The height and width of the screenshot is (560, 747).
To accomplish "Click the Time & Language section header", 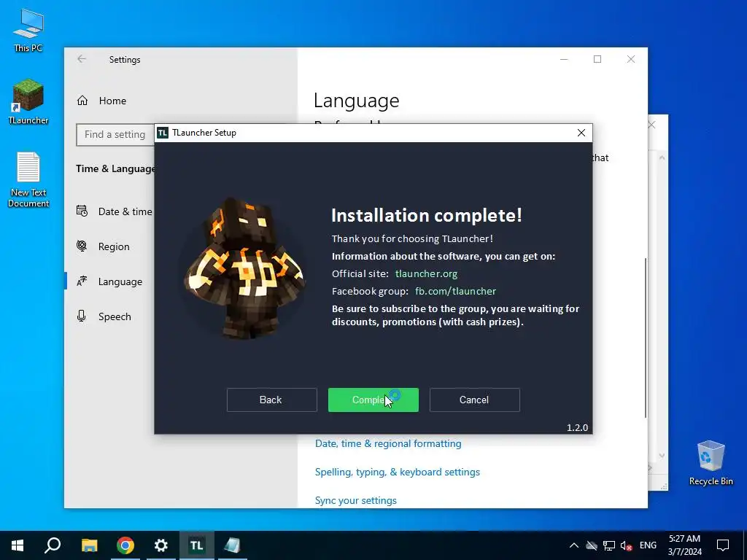I will [115, 168].
